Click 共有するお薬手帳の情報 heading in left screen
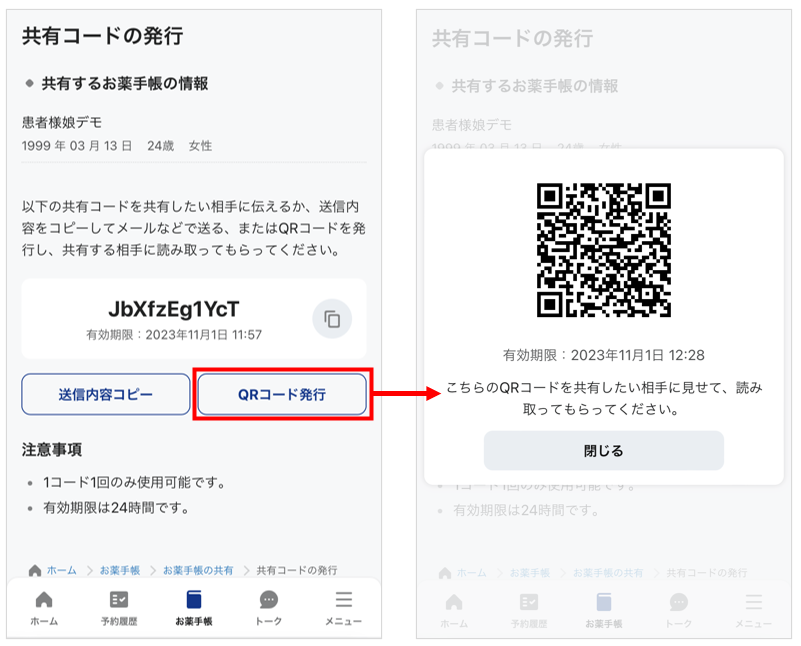The width and height of the screenshot is (801, 646). (125, 84)
